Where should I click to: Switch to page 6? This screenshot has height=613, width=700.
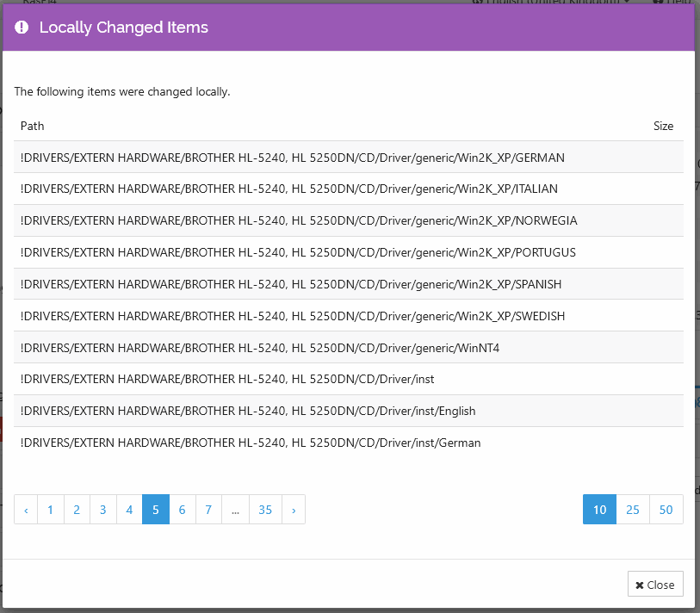tap(183, 510)
